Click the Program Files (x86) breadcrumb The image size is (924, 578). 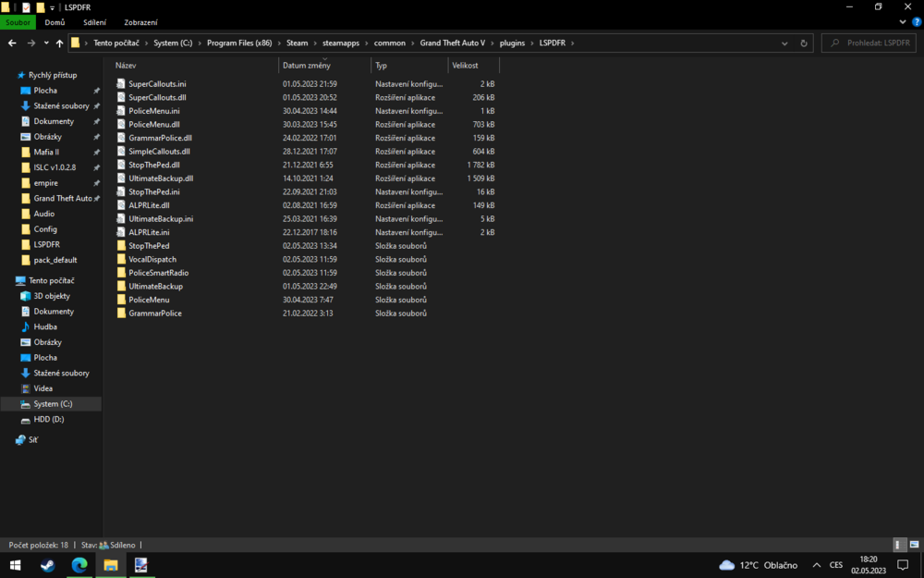pyautogui.click(x=239, y=43)
